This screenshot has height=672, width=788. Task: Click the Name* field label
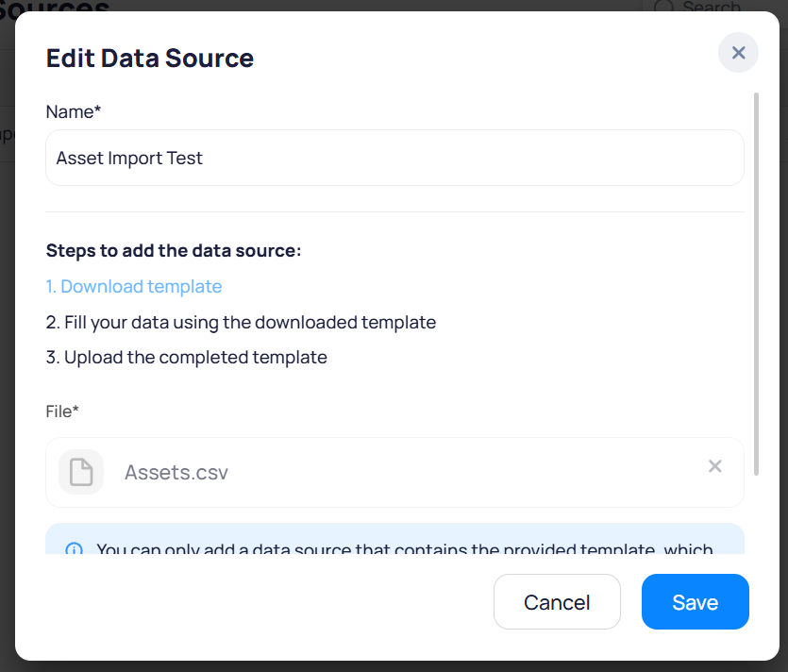coord(74,111)
